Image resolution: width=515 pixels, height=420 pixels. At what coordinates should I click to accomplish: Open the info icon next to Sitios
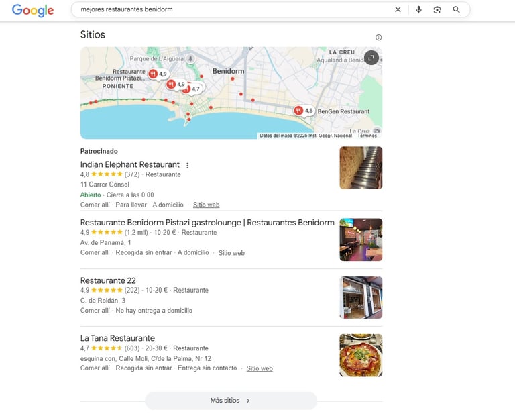pos(378,37)
